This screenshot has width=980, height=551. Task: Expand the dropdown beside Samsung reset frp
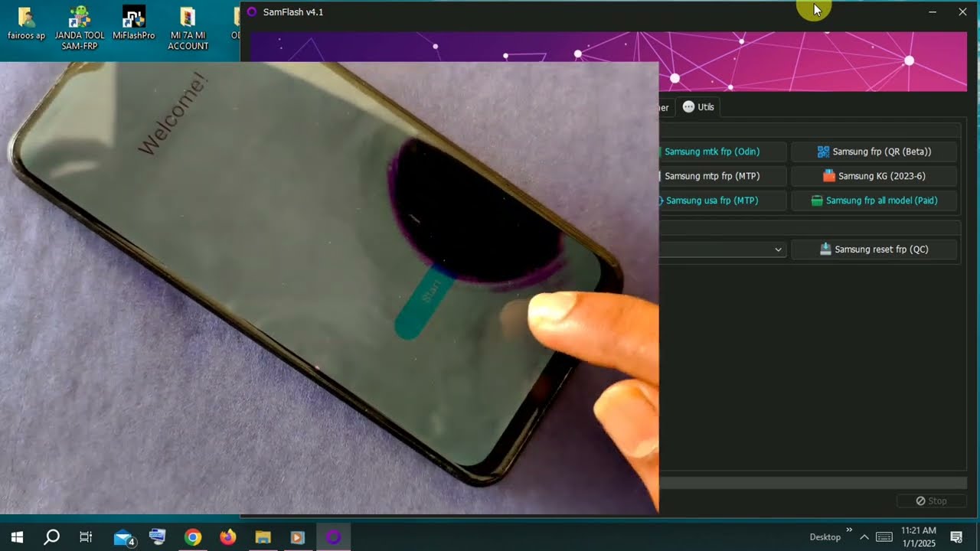click(778, 249)
